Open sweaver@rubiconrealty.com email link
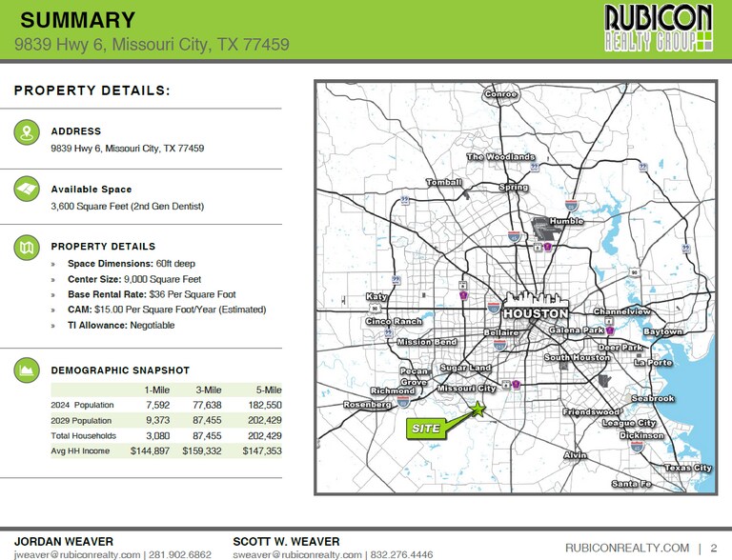 click(296, 553)
